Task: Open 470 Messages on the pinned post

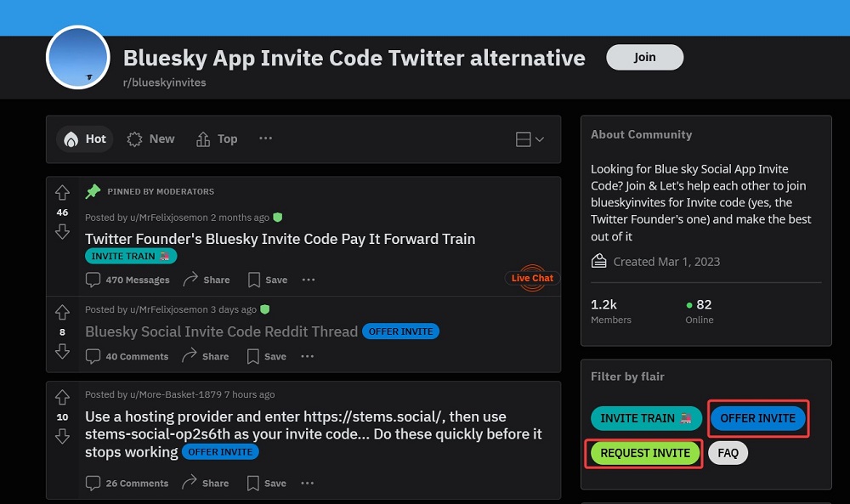Action: pyautogui.click(x=127, y=280)
